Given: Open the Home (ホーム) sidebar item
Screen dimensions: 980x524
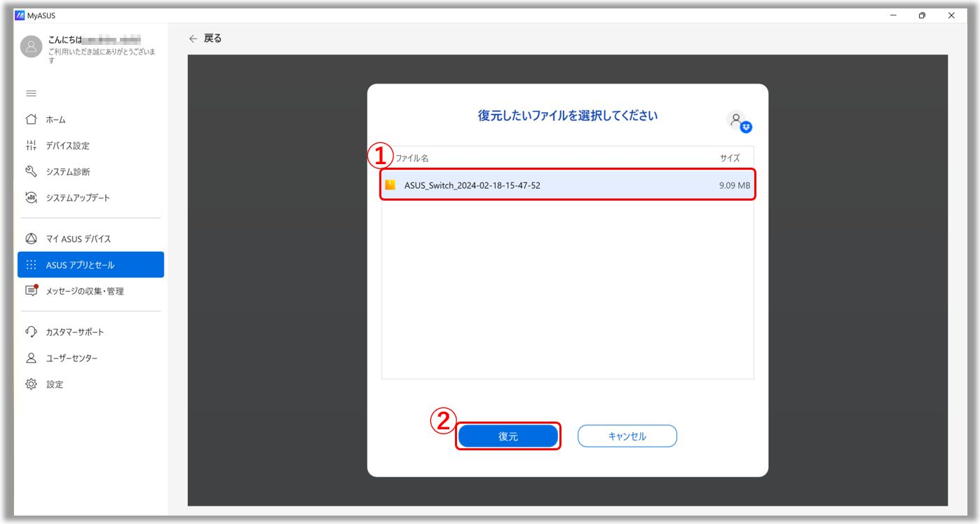Looking at the screenshot, I should pyautogui.click(x=90, y=120).
